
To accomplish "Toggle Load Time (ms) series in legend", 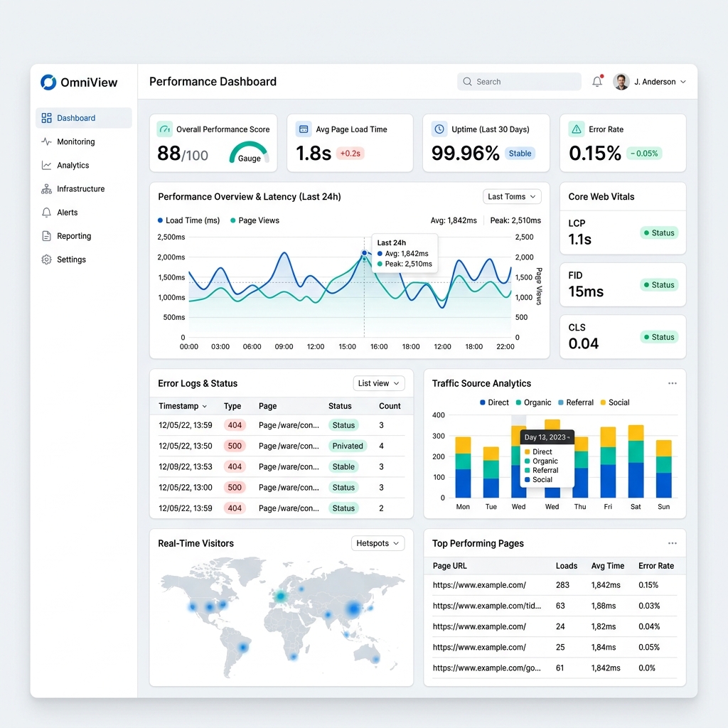I will (x=188, y=220).
